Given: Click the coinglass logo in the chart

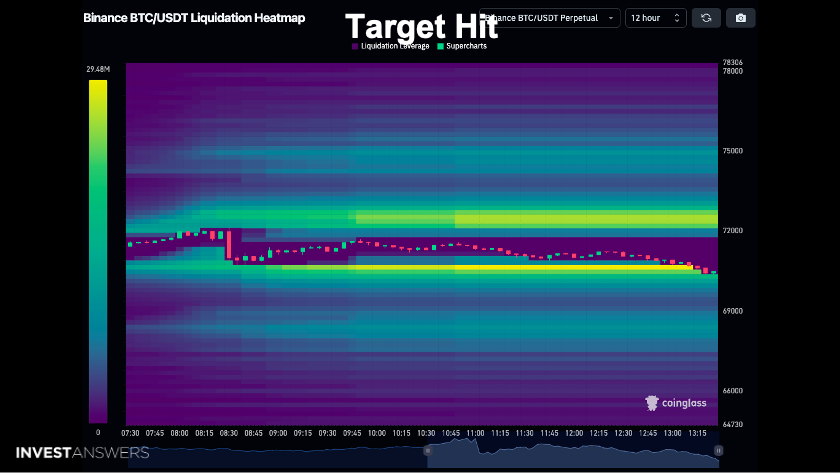Looking at the screenshot, I should 676,403.
